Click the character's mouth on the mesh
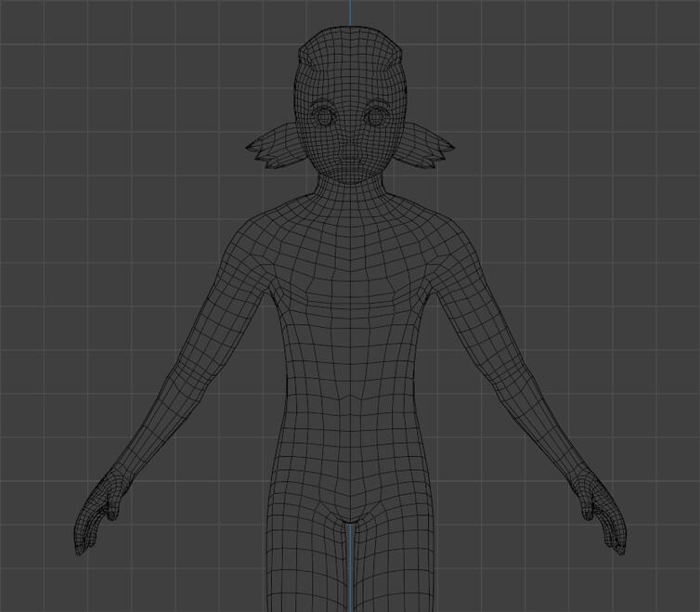The width and height of the screenshot is (700, 612). (x=350, y=160)
